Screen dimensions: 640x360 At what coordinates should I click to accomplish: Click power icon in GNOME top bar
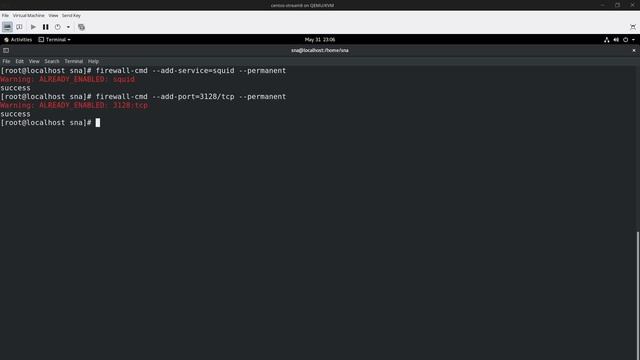625,40
